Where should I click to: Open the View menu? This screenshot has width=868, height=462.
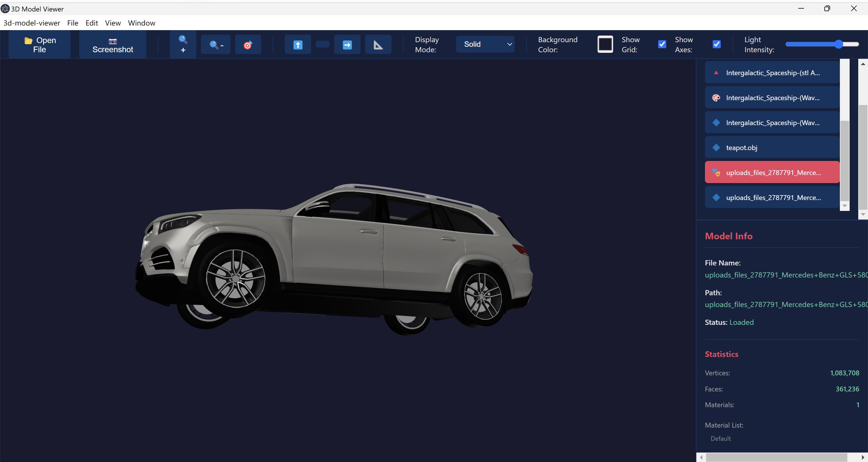pyautogui.click(x=113, y=23)
